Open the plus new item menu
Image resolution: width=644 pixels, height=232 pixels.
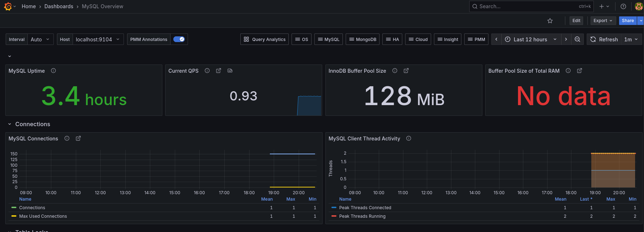coord(604,6)
